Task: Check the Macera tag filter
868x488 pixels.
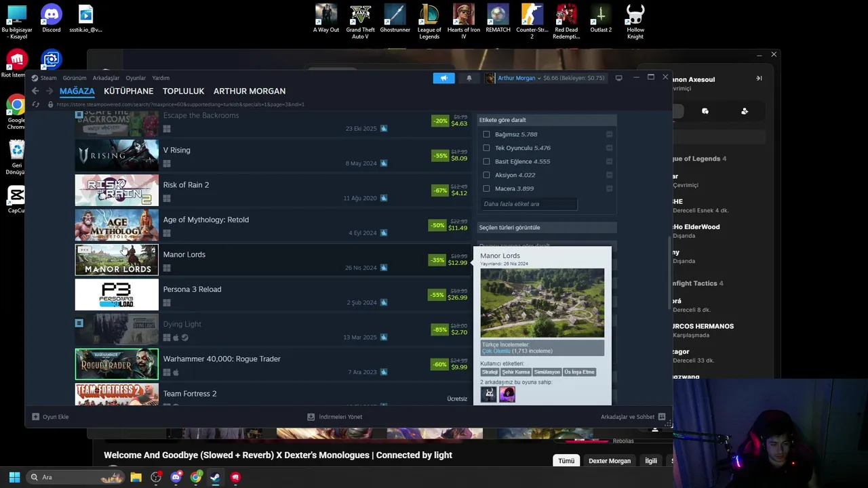Action: click(486, 188)
